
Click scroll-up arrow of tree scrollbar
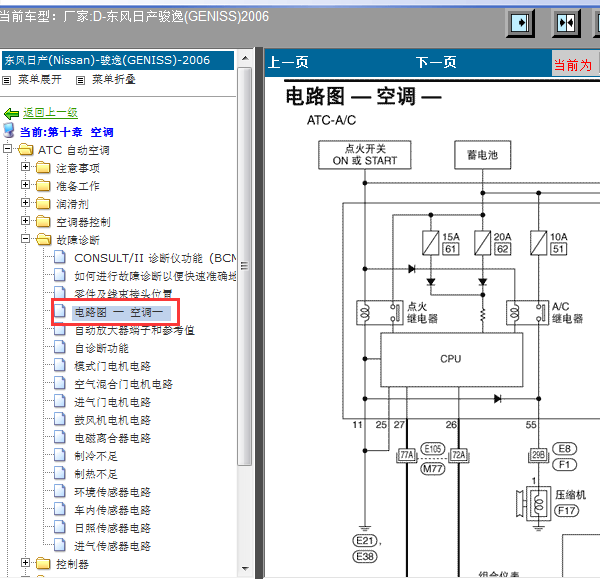[x=245, y=59]
